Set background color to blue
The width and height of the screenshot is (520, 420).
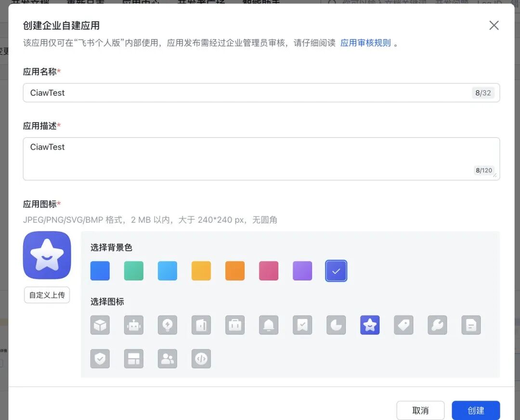pos(100,271)
